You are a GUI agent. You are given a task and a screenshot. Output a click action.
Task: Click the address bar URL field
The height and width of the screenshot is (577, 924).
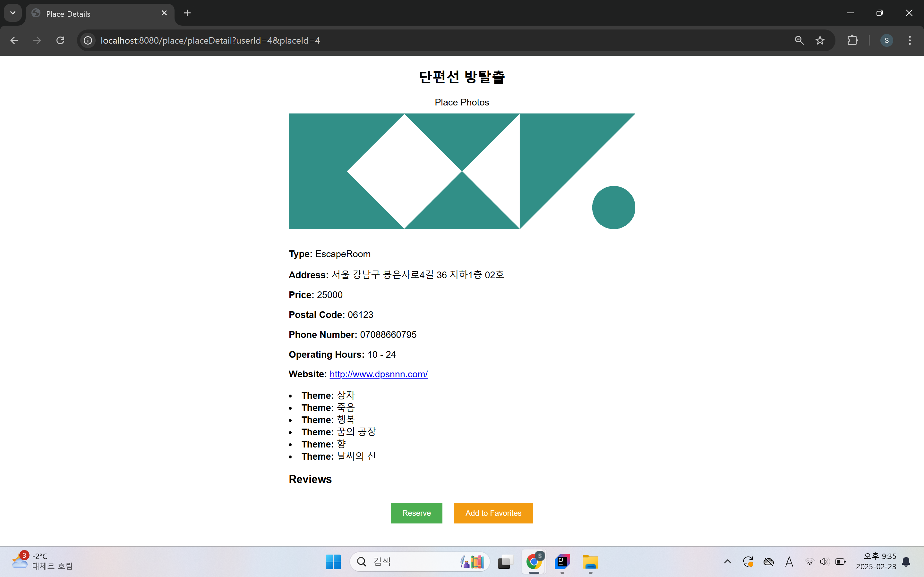(420, 40)
